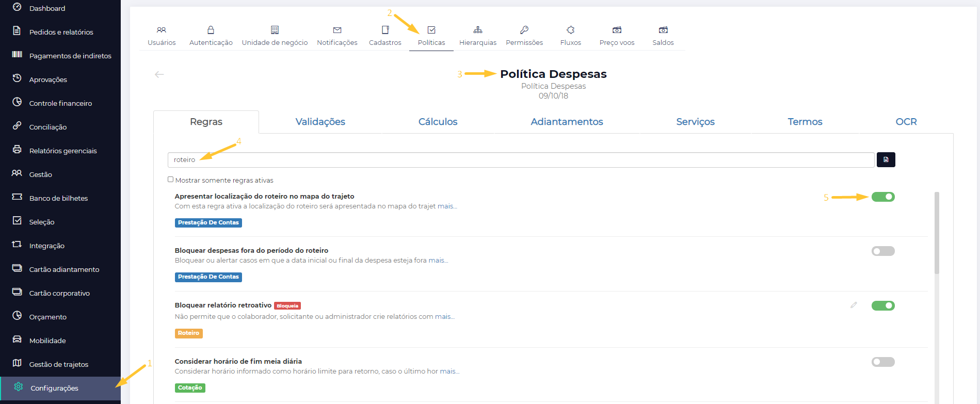Edit Bloquear relatório retroativo with pencil icon
The width and height of the screenshot is (980, 404).
coord(854,305)
